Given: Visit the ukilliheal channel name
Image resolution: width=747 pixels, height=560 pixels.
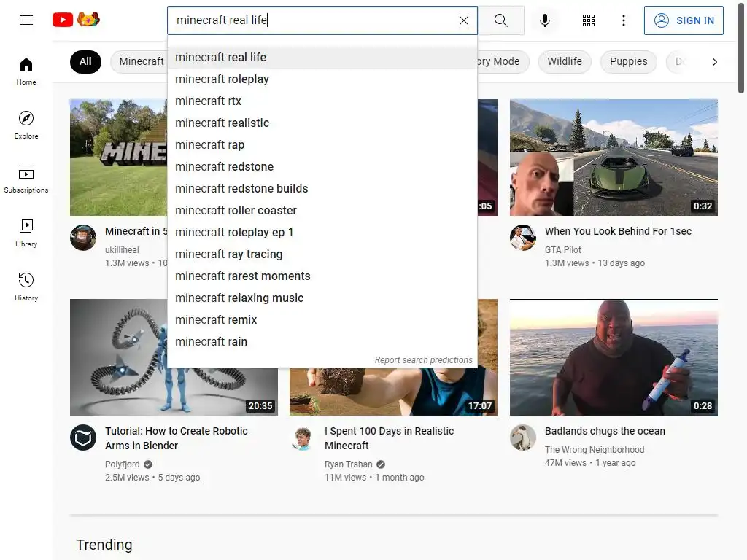Looking at the screenshot, I should point(122,250).
